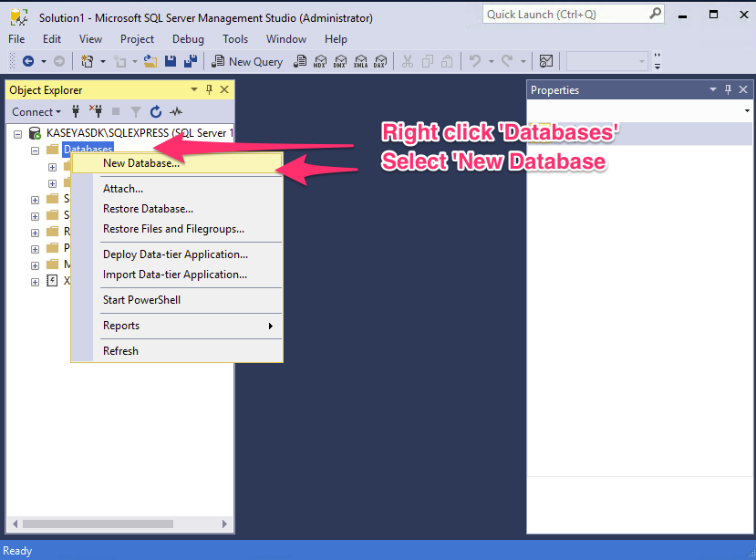
Task: Open Properties window position dropdown
Action: tap(713, 89)
